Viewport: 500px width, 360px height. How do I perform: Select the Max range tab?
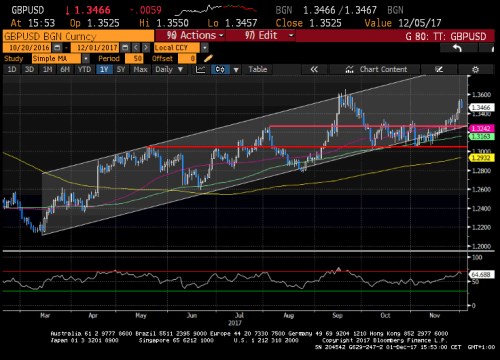click(140, 69)
